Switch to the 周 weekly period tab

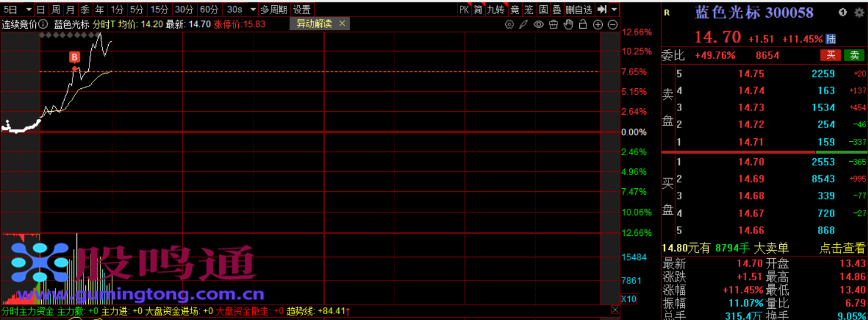(x=55, y=9)
